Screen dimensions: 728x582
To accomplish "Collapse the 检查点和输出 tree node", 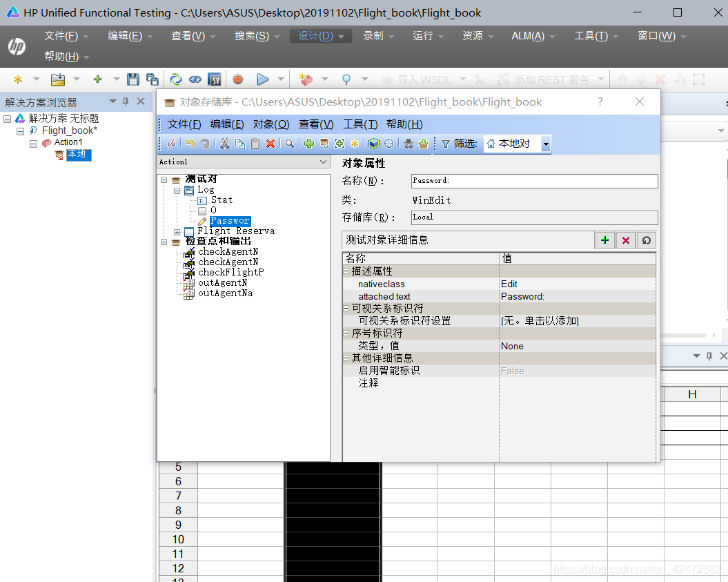I will [x=164, y=242].
